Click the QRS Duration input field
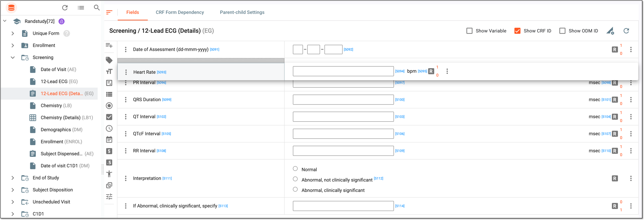Screen dimensions: 644x220 point(343,100)
